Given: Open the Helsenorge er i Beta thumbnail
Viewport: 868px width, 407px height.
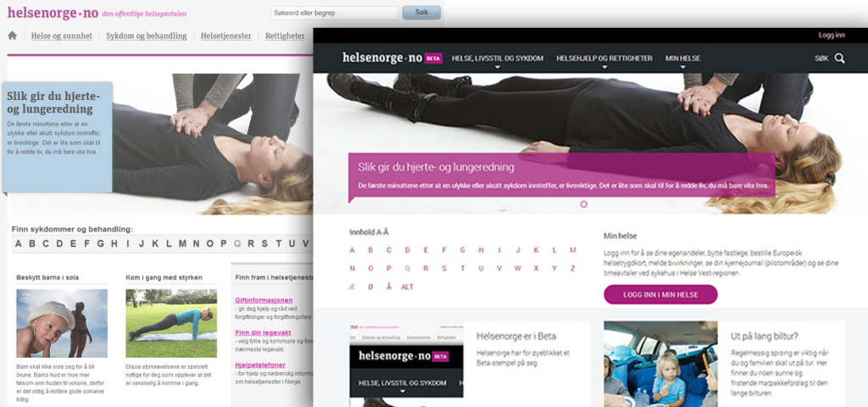Looking at the screenshot, I should (x=406, y=364).
